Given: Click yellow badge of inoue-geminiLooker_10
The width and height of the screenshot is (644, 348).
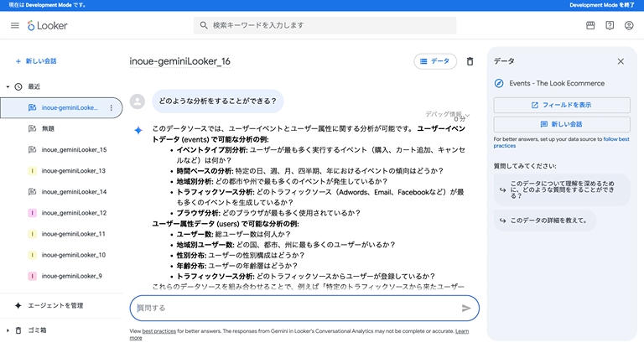Looking at the screenshot, I should coord(32,255).
